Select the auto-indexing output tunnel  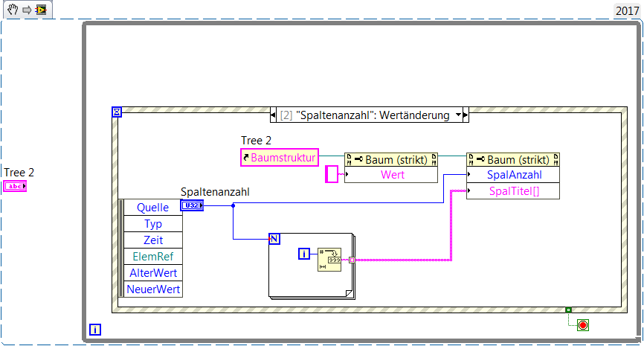click(352, 260)
